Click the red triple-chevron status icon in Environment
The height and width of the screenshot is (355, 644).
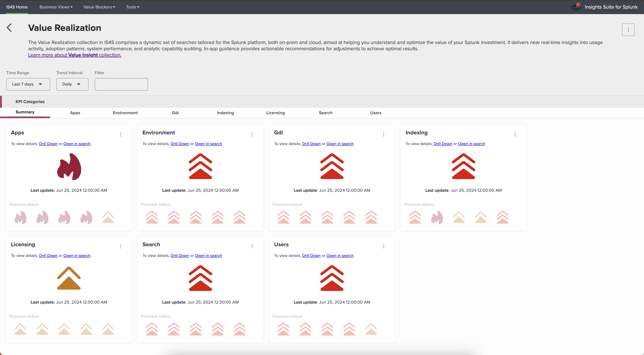coord(200,166)
